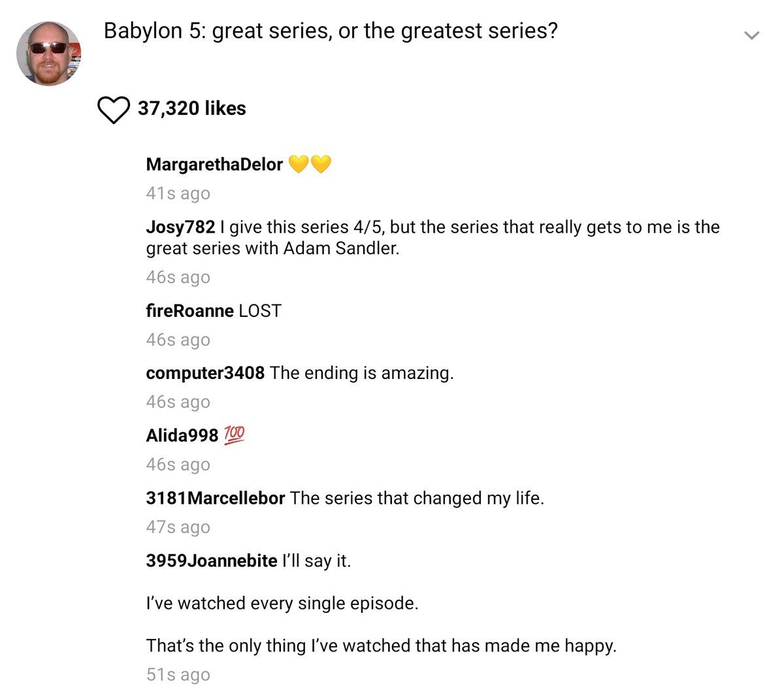
Task: Click the Babylon 5 post caption text
Action: (331, 31)
